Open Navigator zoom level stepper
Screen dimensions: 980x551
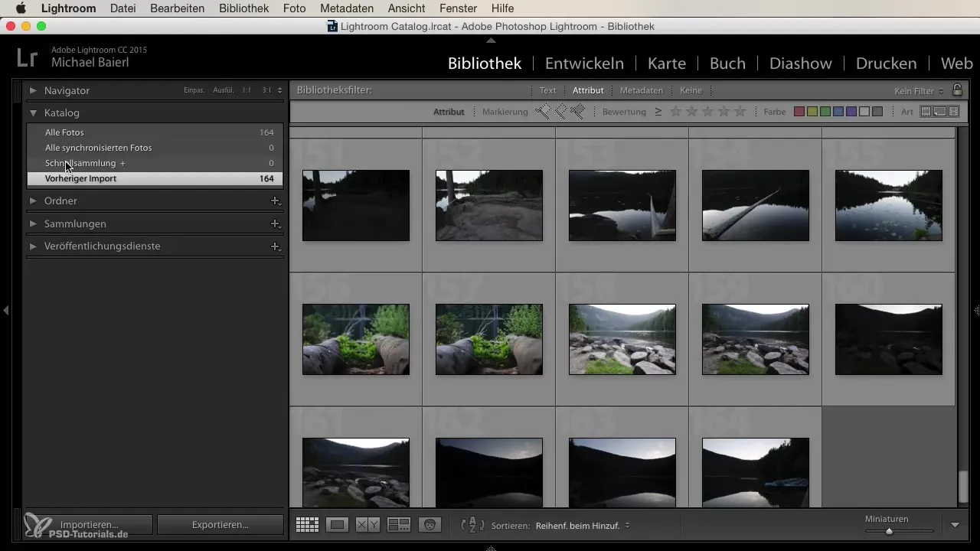pos(279,90)
